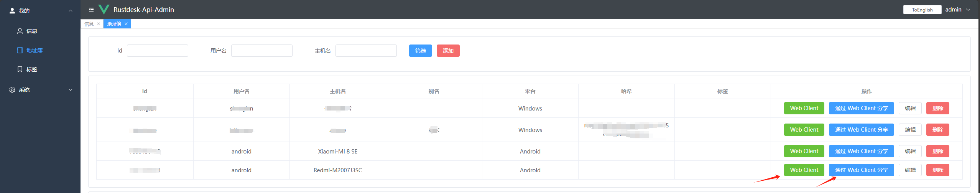
Task: Close the 地址簿 tab
Action: (126, 24)
